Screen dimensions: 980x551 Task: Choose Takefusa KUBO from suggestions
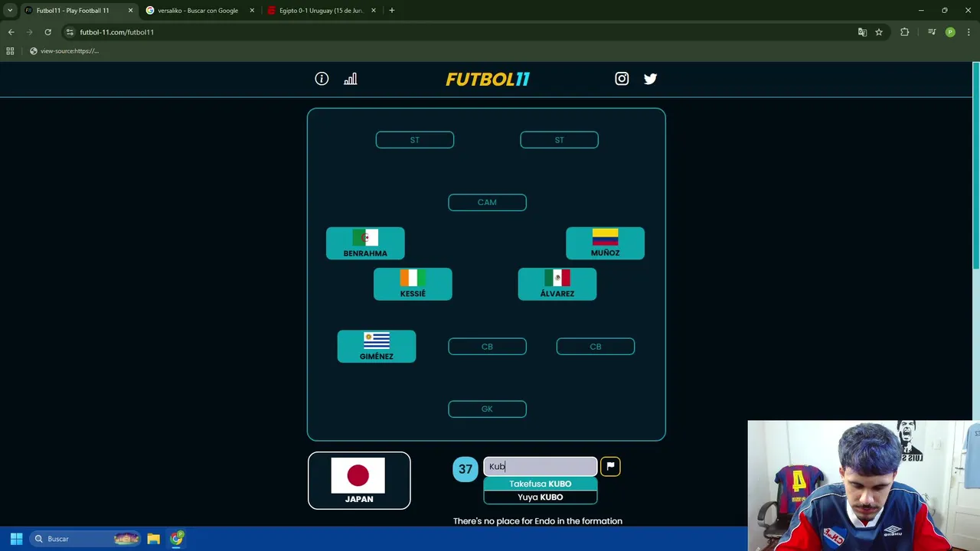coord(540,484)
